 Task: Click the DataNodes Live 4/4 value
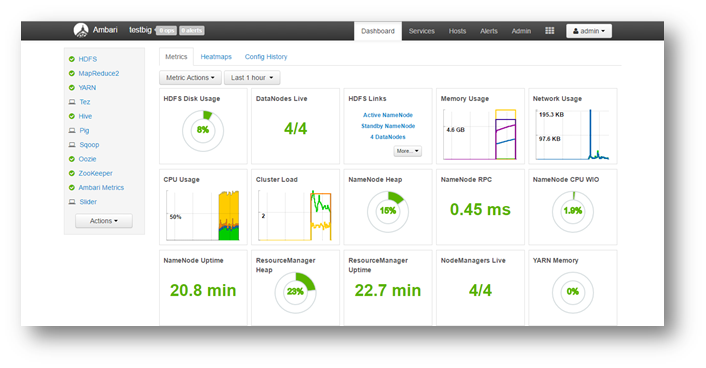click(295, 129)
